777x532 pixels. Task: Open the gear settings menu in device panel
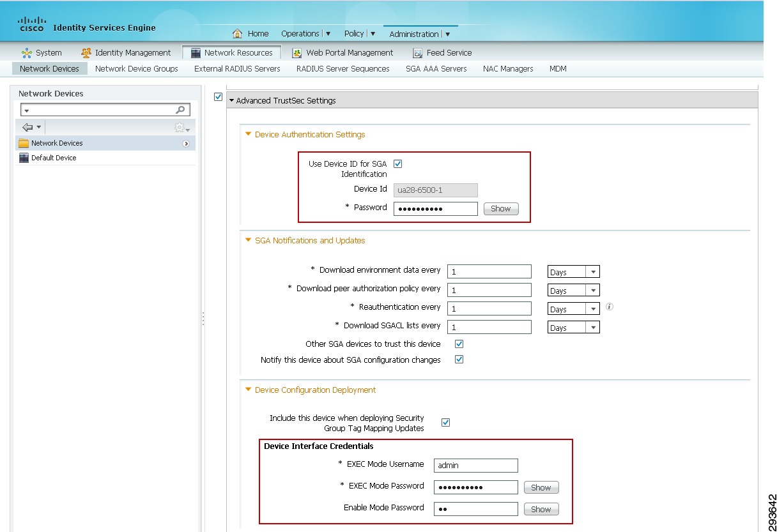tap(182, 128)
